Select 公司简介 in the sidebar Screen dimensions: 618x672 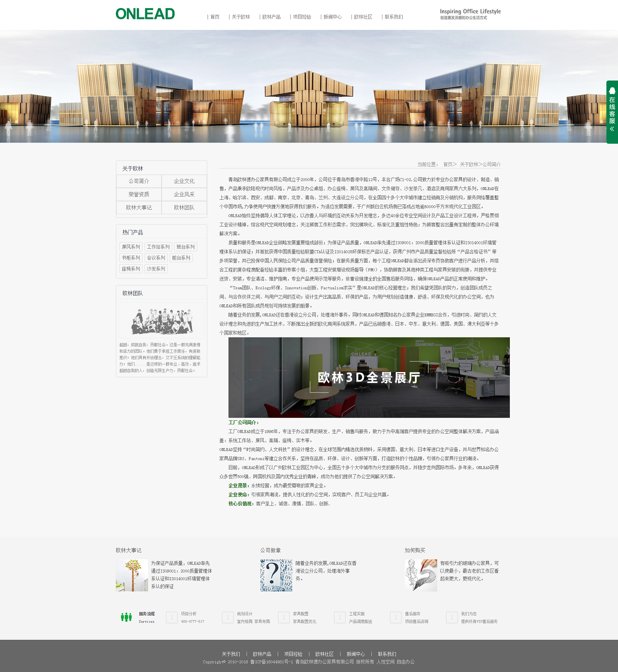click(x=139, y=181)
